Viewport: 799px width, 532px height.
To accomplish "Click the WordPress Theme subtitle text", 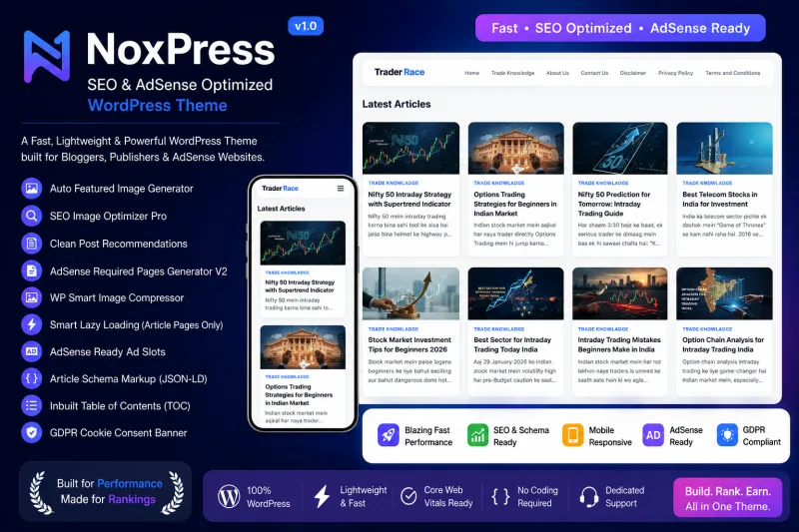I will (158, 106).
